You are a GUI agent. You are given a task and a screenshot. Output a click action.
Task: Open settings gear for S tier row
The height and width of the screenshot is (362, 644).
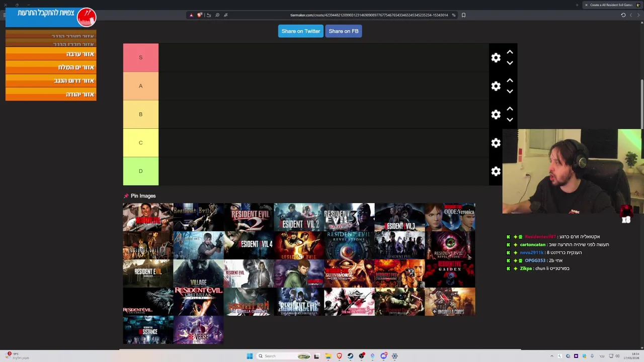coord(496,58)
